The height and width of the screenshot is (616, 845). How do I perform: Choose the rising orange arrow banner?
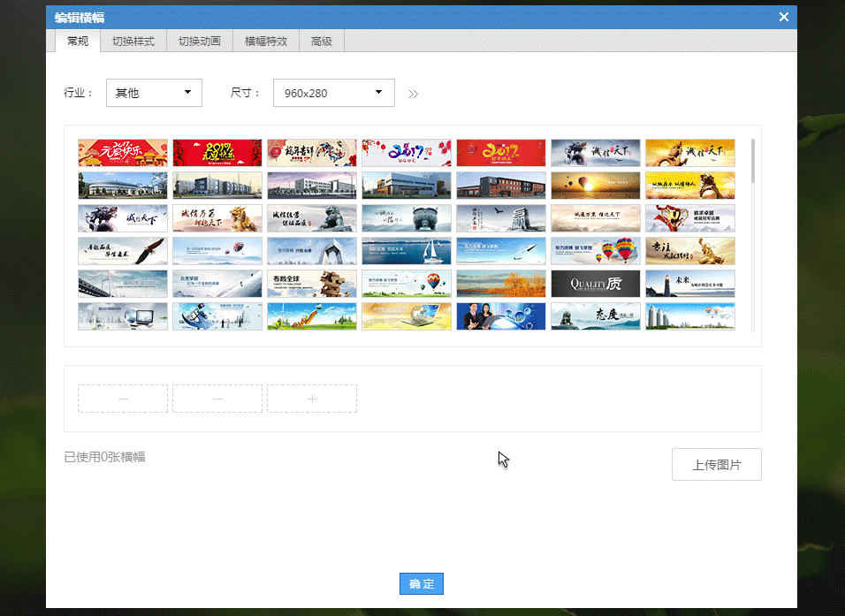[312, 316]
